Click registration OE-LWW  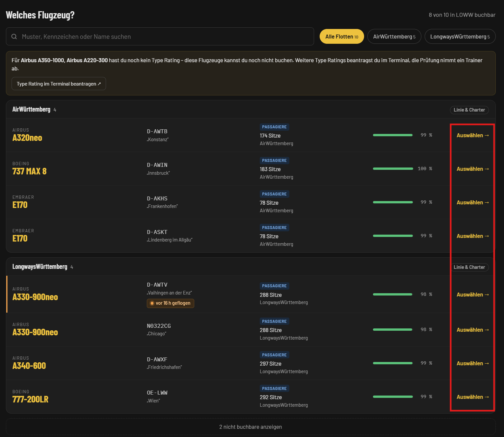157,393
